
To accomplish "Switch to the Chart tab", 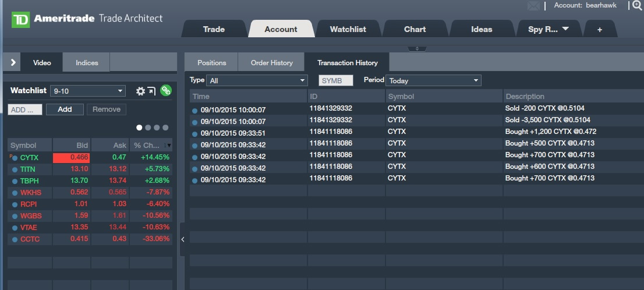I will [x=415, y=29].
